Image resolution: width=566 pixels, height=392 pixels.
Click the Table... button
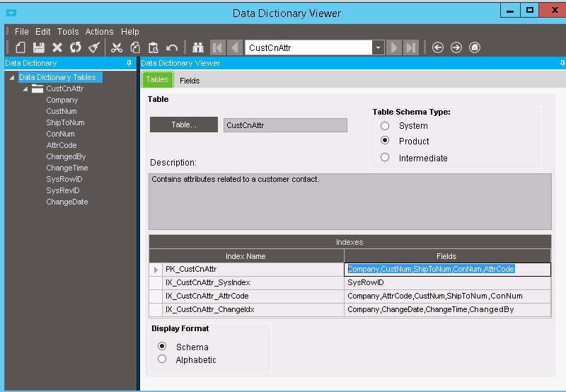tap(184, 125)
